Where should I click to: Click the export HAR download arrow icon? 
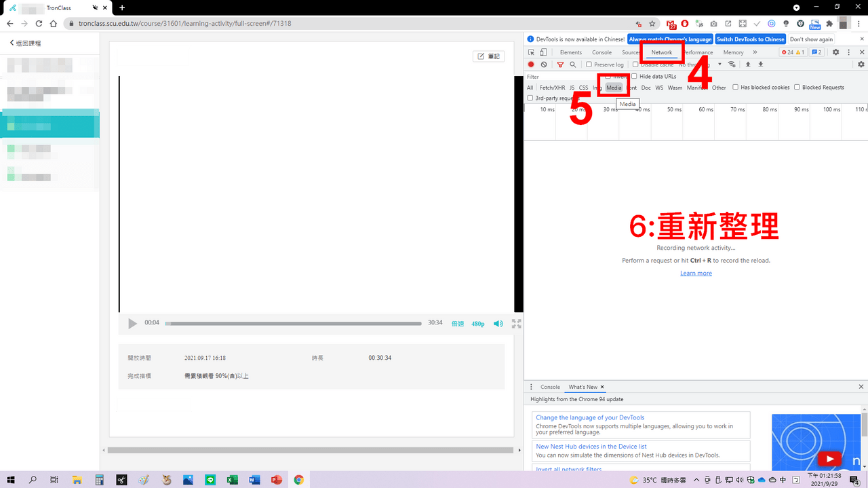pyautogui.click(x=760, y=64)
